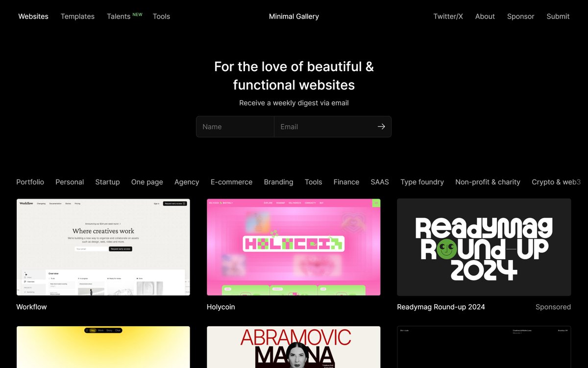The width and height of the screenshot is (588, 368).
Task: Open the Holycoin pink thumbnail
Action: coord(294,247)
